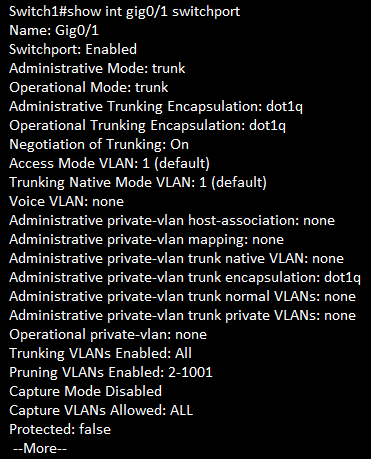Click 'Capture Mode Disabled' line

click(x=86, y=392)
